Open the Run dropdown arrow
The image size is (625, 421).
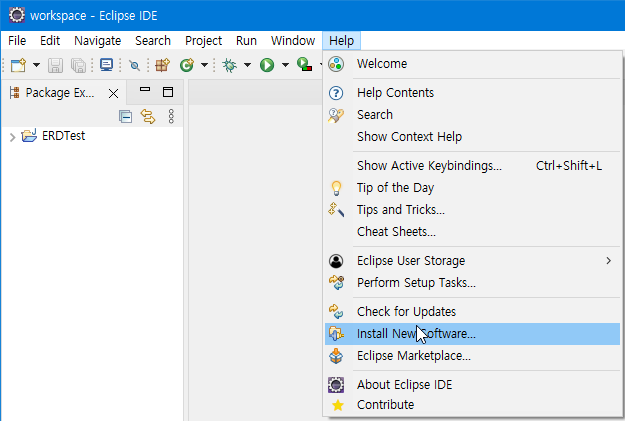coord(285,65)
